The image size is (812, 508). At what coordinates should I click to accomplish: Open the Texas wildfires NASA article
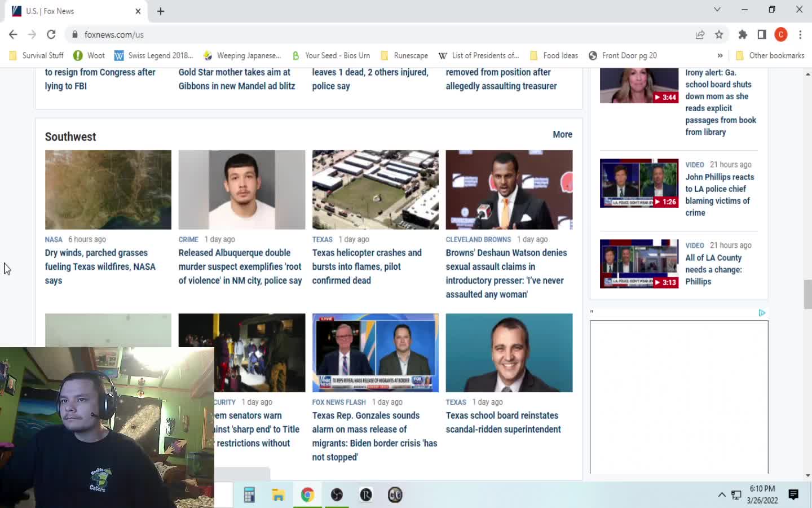tap(100, 266)
